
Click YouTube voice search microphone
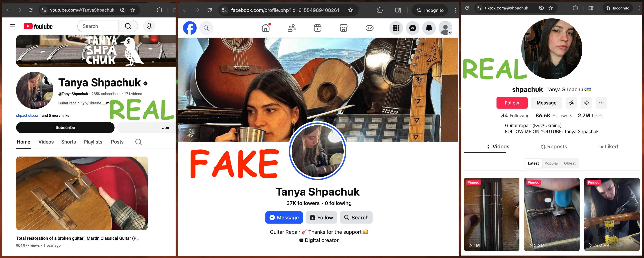(149, 26)
